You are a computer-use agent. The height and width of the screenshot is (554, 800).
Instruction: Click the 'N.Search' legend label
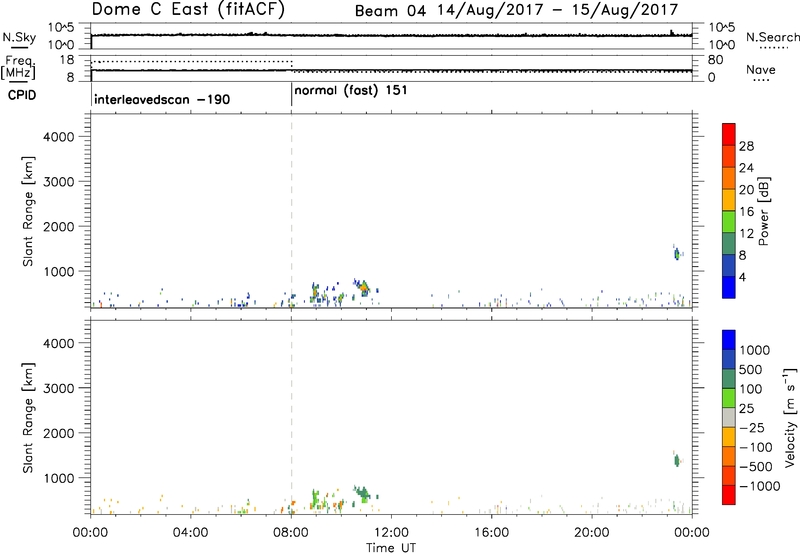tap(772, 37)
